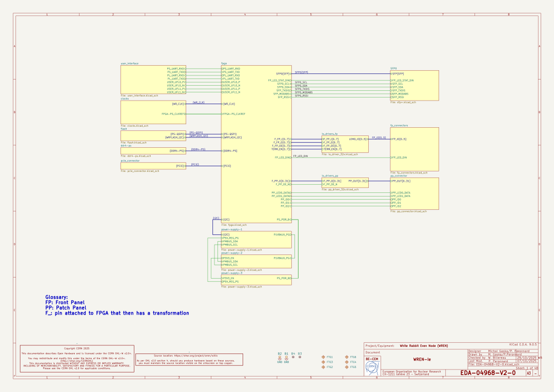Click the PMBUS_SDA pin on power-supply-2
Image resolution: width=554 pixels, height=392 pixels.
tap(230, 262)
